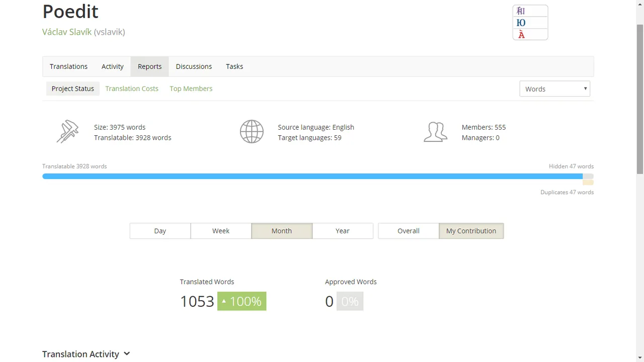Click the members people icon
Image resolution: width=644 pixels, height=362 pixels.
(435, 132)
